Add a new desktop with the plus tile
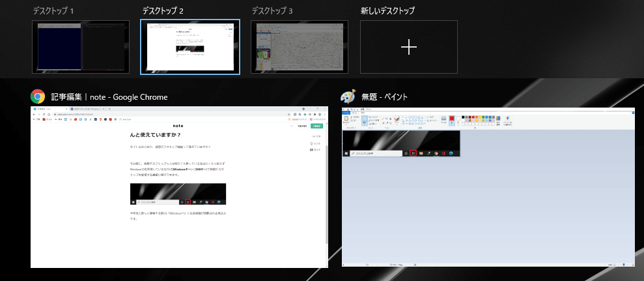Viewport: 644px width, 281px height. point(409,47)
